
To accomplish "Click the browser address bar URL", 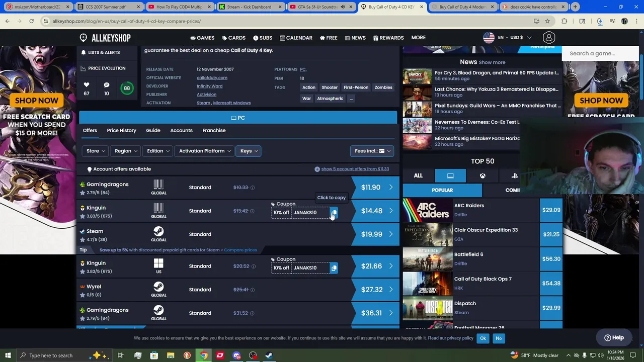I will coord(126,21).
